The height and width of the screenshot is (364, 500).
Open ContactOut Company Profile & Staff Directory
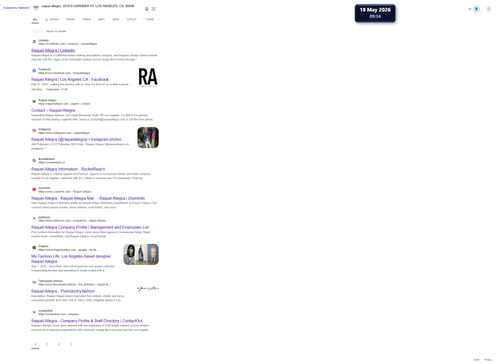(x=87, y=321)
